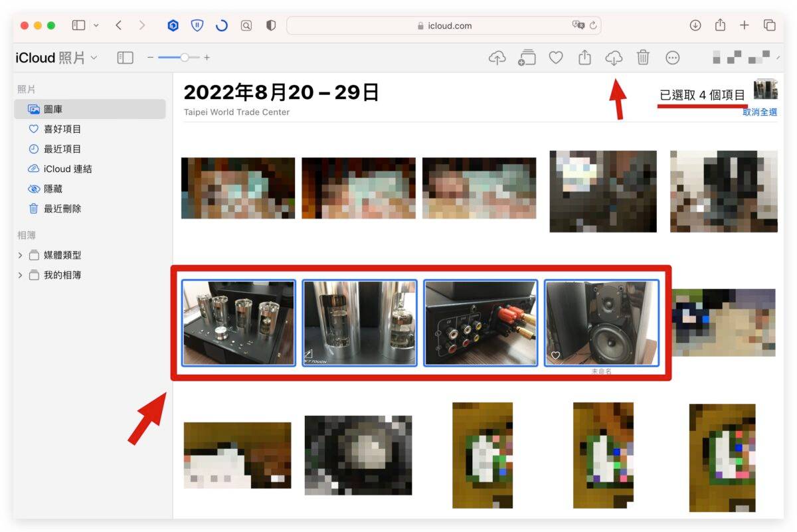797x532 pixels.
Task: Switch to the 圖庫 section
Action: click(x=53, y=109)
